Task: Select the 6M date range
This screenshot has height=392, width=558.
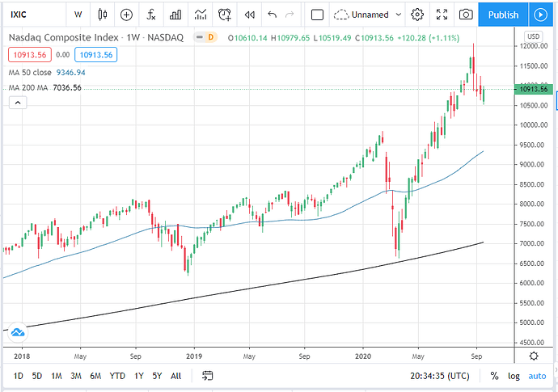Action: point(95,376)
